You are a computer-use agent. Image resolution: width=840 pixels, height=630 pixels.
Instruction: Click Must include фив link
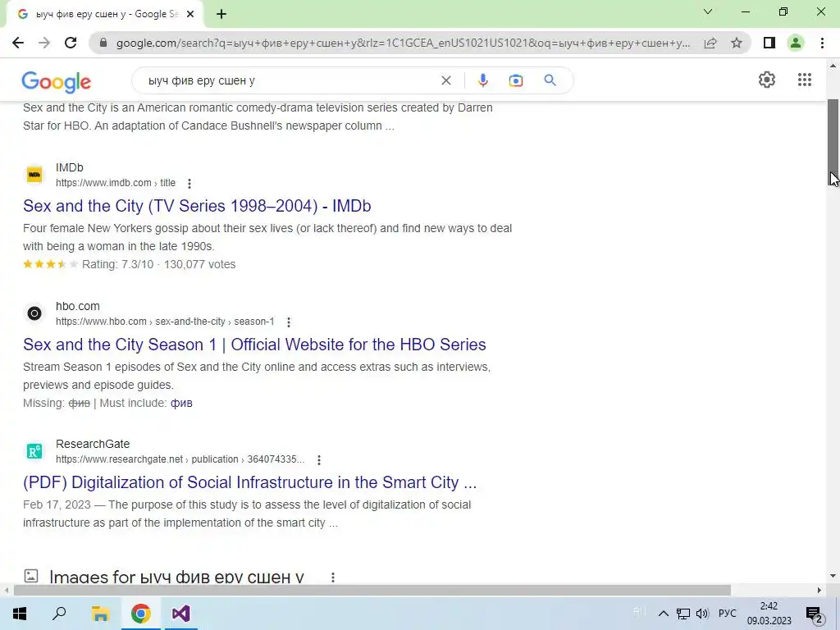click(181, 403)
